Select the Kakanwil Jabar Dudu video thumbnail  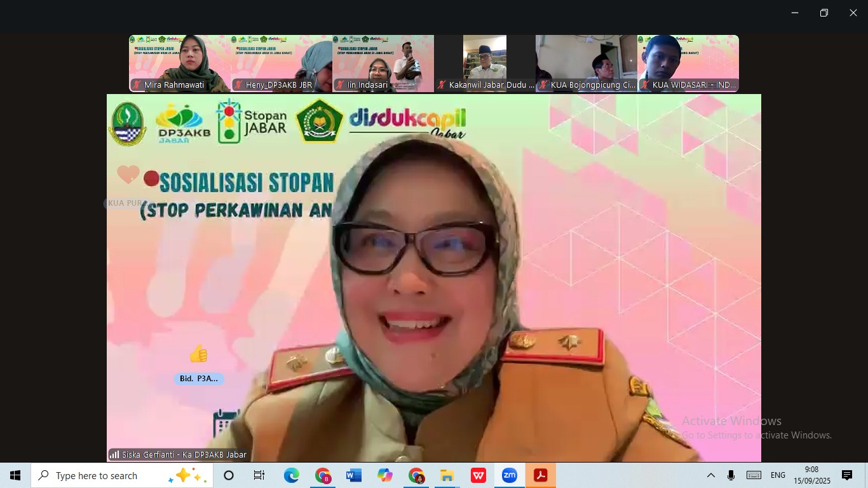(x=485, y=64)
